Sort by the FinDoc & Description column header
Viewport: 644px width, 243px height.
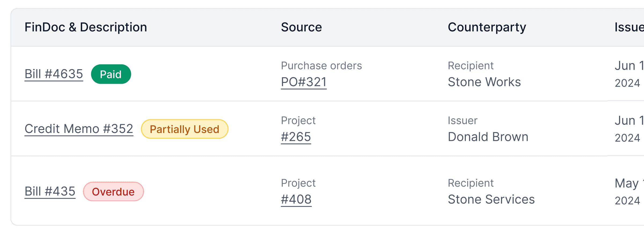click(x=86, y=27)
